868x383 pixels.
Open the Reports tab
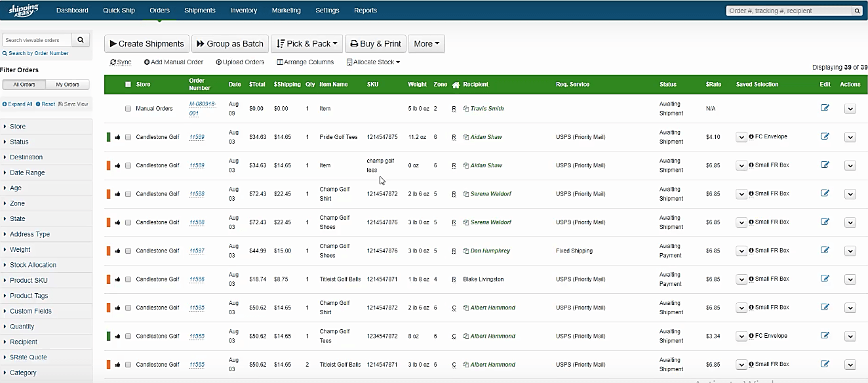(365, 10)
